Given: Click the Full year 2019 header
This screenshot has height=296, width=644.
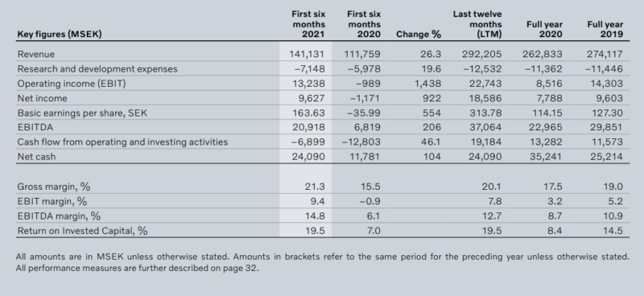Looking at the screenshot, I should pyautogui.click(x=605, y=29).
